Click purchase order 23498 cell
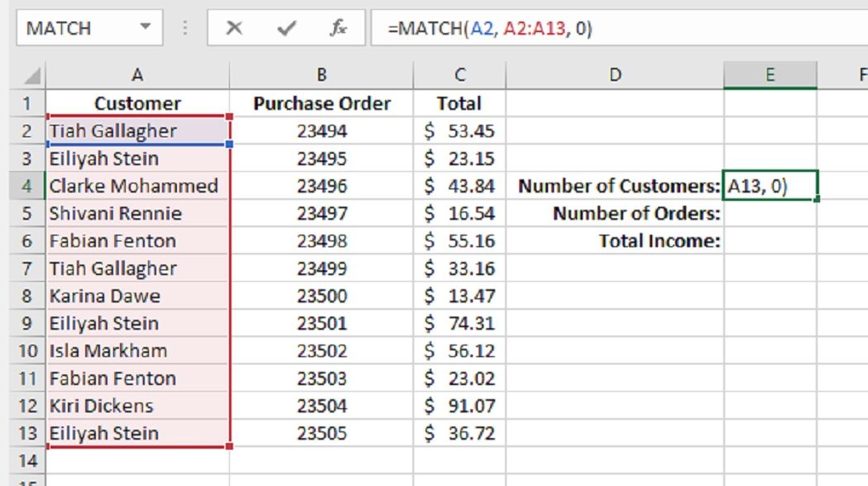868x486 pixels. coord(321,241)
